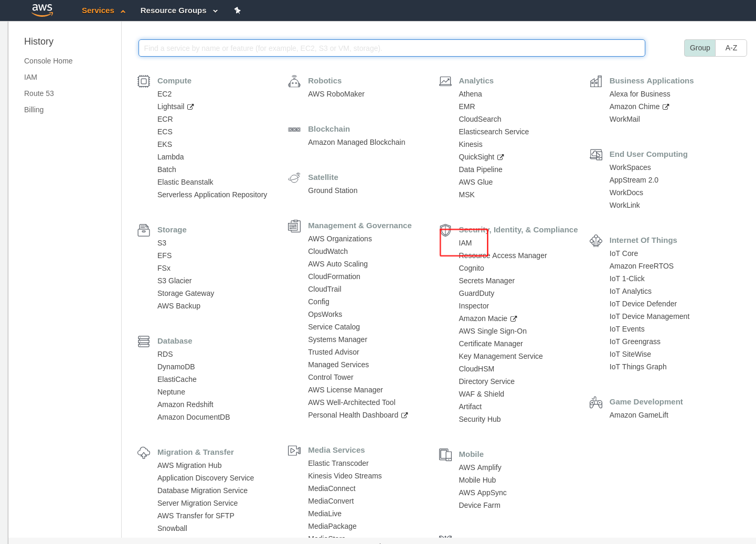The width and height of the screenshot is (756, 544).
Task: Click the Robotics category robot icon
Action: pos(294,81)
